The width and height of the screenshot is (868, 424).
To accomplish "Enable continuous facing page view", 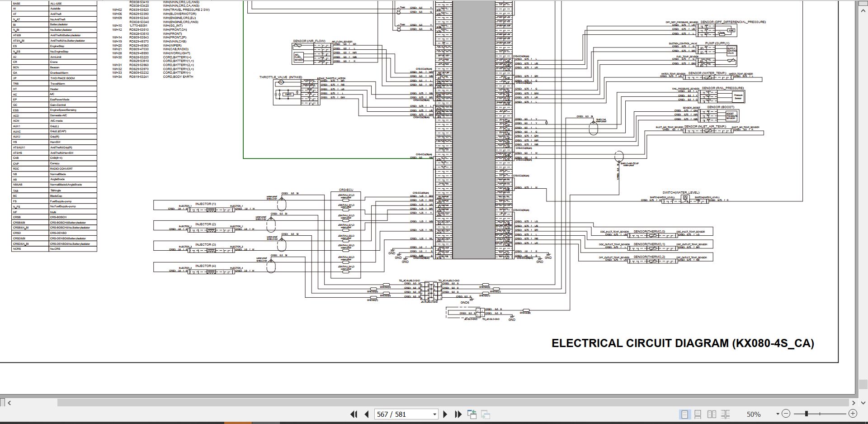I will point(726,414).
